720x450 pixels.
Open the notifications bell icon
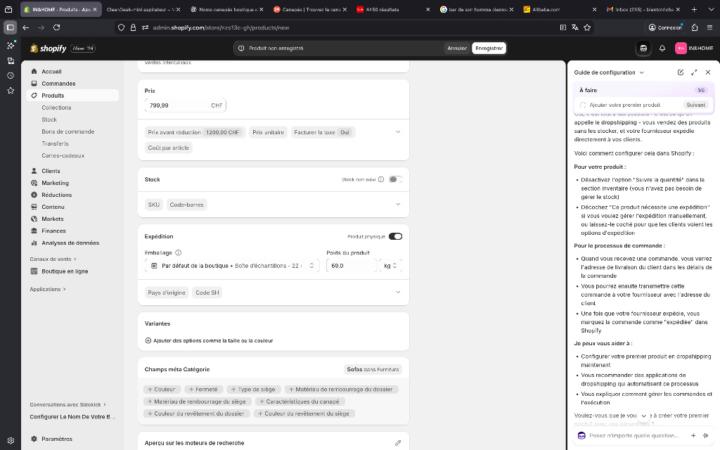point(662,48)
